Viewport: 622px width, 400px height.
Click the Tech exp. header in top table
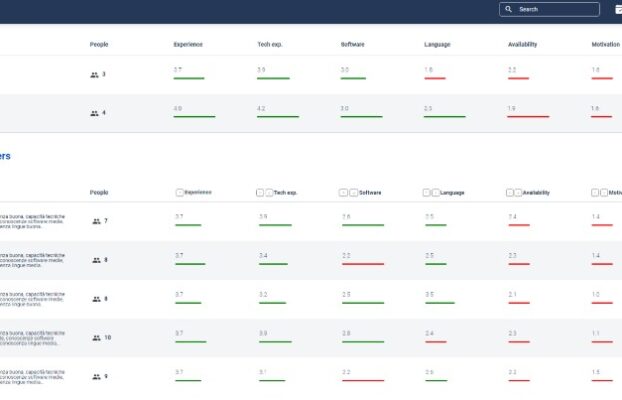271,44
